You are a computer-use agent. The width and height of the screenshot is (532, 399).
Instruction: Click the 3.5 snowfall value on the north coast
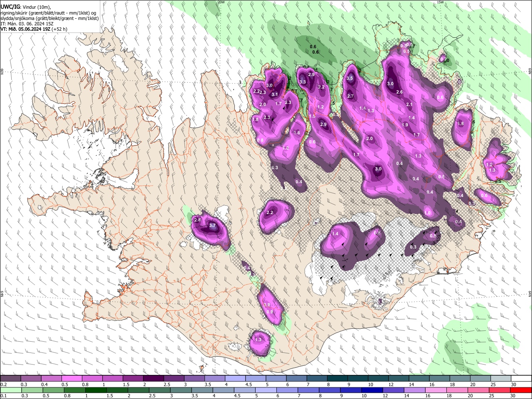click(350, 79)
